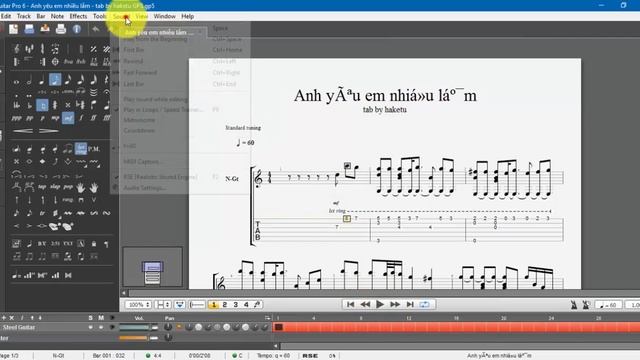640x360 pixels.
Task: Click the rasgueado (rasg) effect
Action: point(68,200)
